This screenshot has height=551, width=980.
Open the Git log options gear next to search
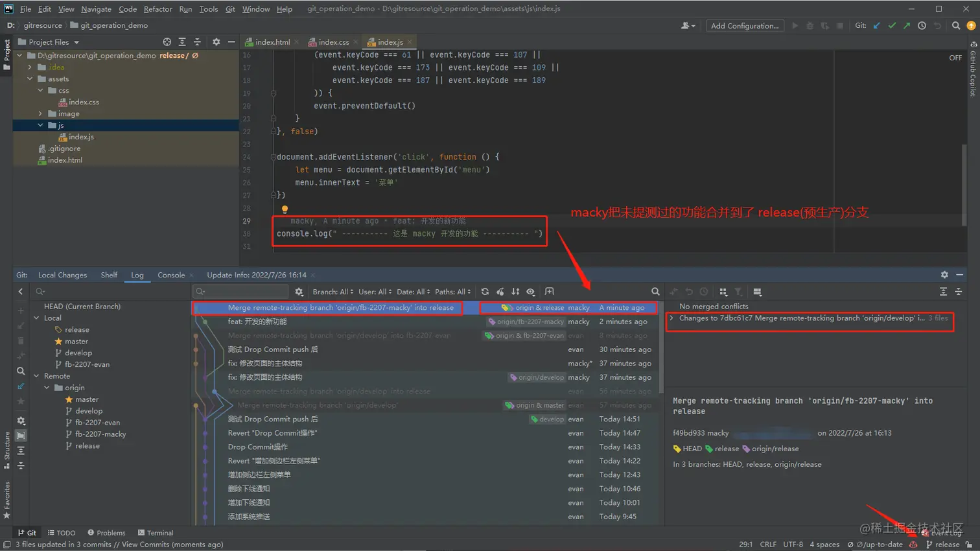[299, 292]
